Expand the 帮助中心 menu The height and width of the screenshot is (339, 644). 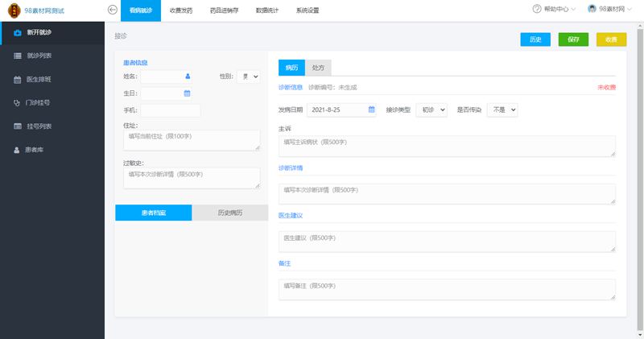coord(555,9)
